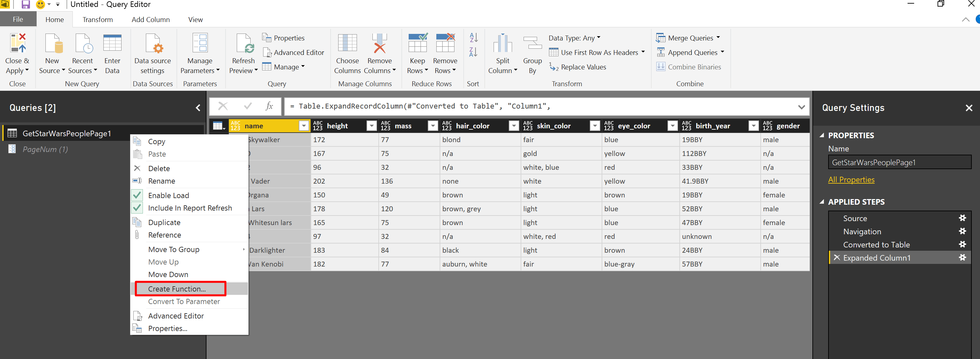980x359 pixels.
Task: Toggle Enable Load in context menu
Action: pos(169,195)
